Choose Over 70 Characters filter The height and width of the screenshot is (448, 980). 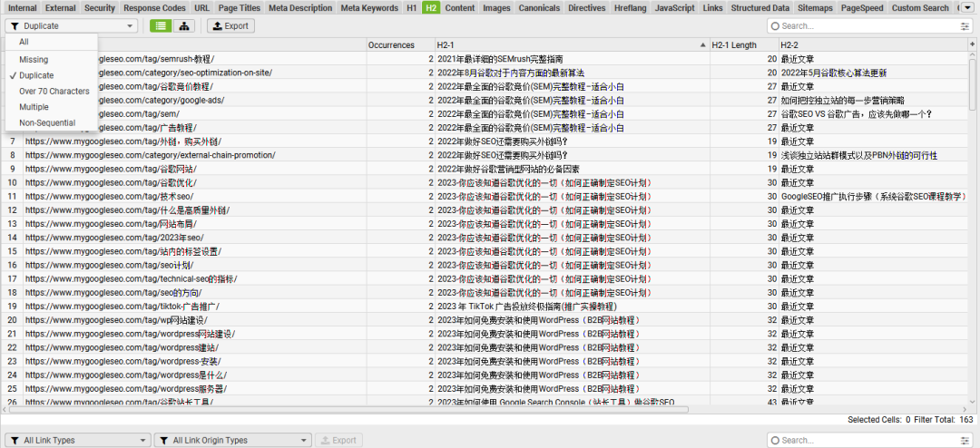point(54,92)
